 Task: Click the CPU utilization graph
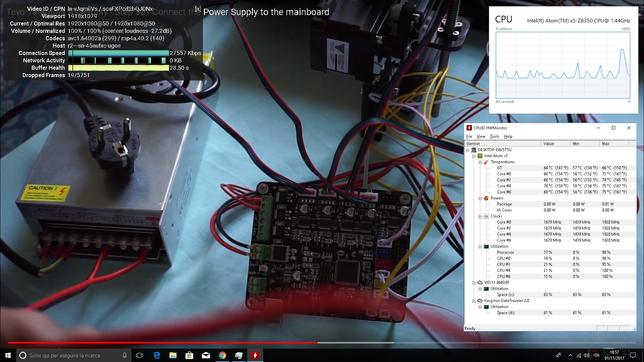point(563,65)
